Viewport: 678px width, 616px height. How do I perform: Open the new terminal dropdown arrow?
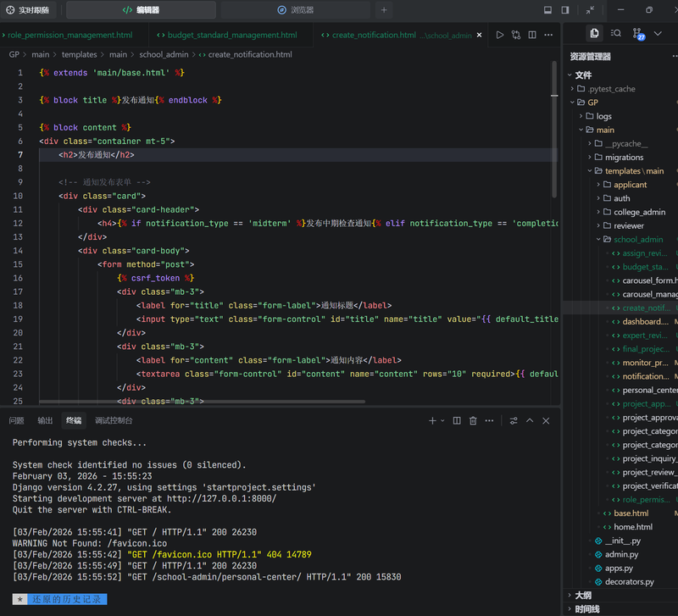pyautogui.click(x=442, y=420)
